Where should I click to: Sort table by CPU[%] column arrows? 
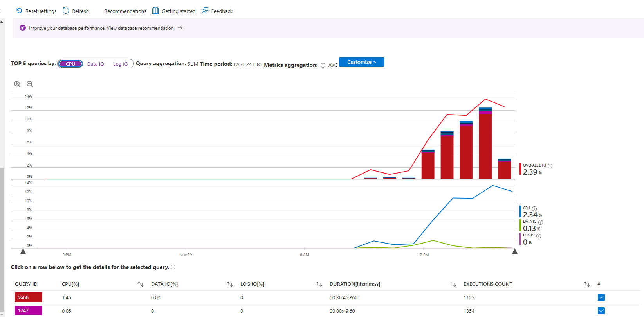tap(141, 284)
